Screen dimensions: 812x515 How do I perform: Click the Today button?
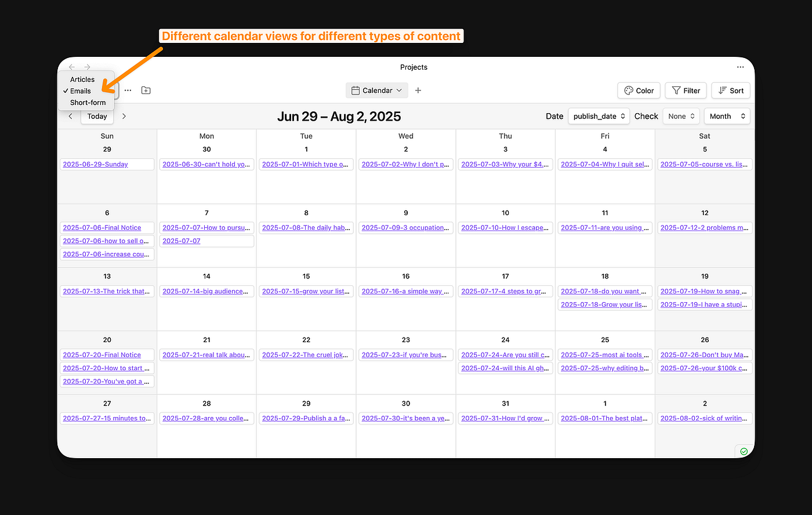pyautogui.click(x=97, y=117)
